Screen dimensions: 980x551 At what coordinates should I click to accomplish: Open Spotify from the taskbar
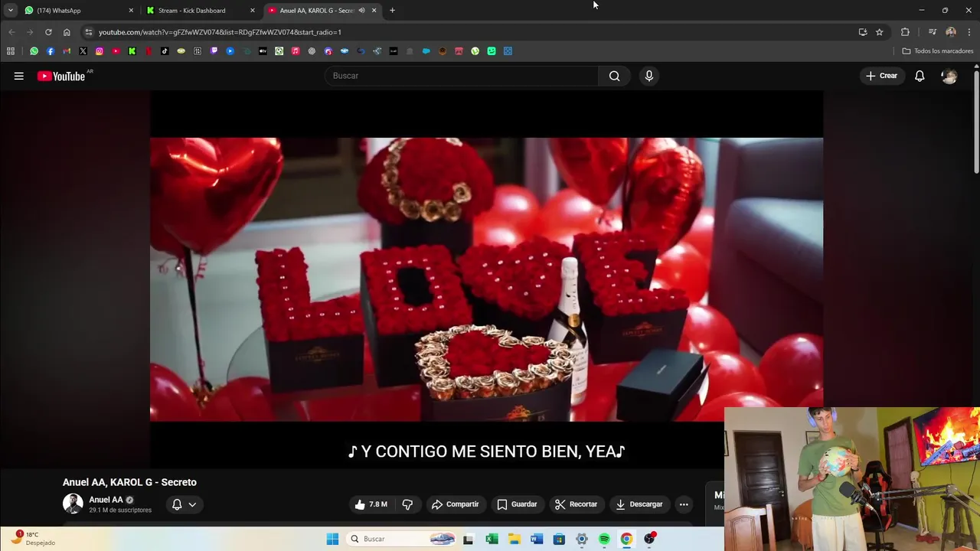604,539
